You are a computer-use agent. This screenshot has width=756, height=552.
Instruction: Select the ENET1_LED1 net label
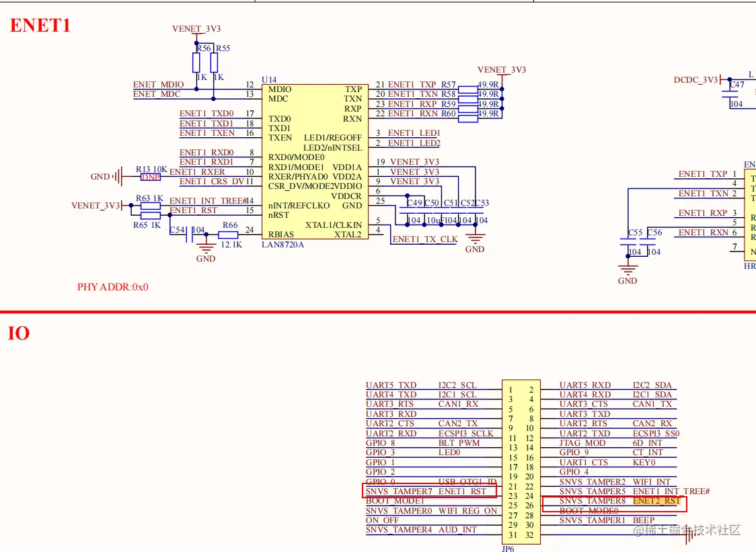[x=414, y=132]
